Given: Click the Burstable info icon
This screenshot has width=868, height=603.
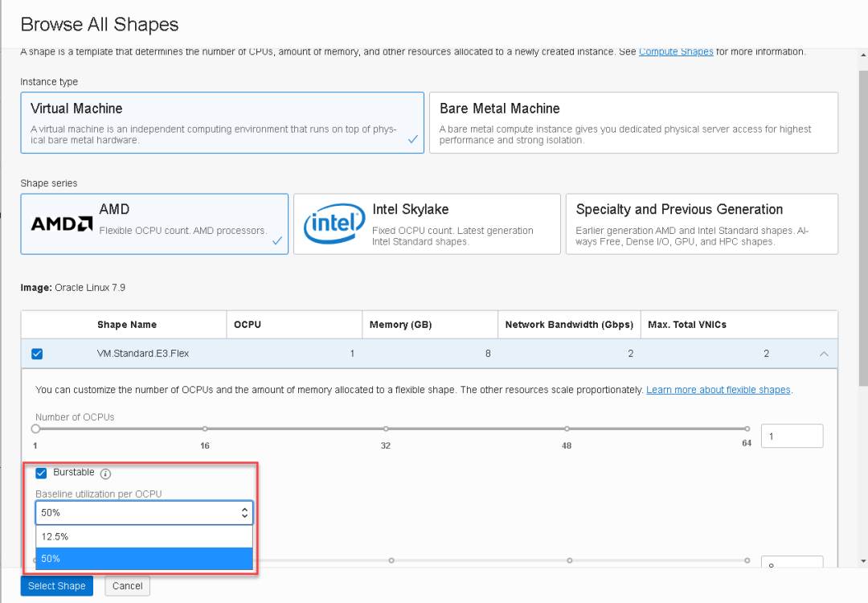Looking at the screenshot, I should tap(105, 474).
